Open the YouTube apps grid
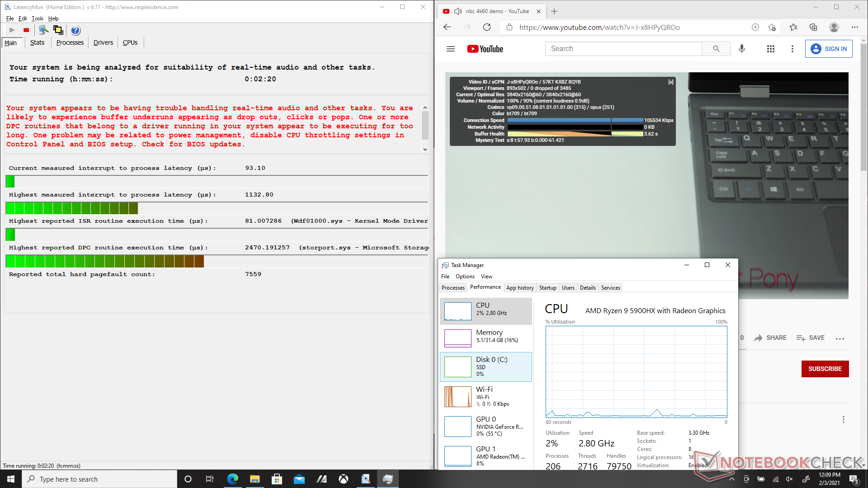Screen dimensions: 868x488 [x=771, y=49]
